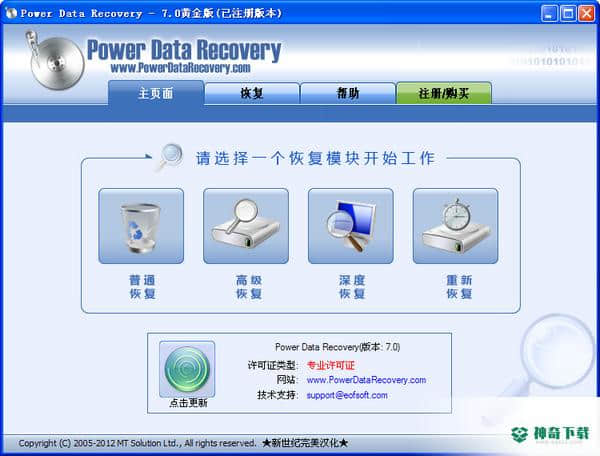The height and width of the screenshot is (456, 600).
Task: Click the header www.PowerDataRecovery.com banner URL
Action: [180, 68]
